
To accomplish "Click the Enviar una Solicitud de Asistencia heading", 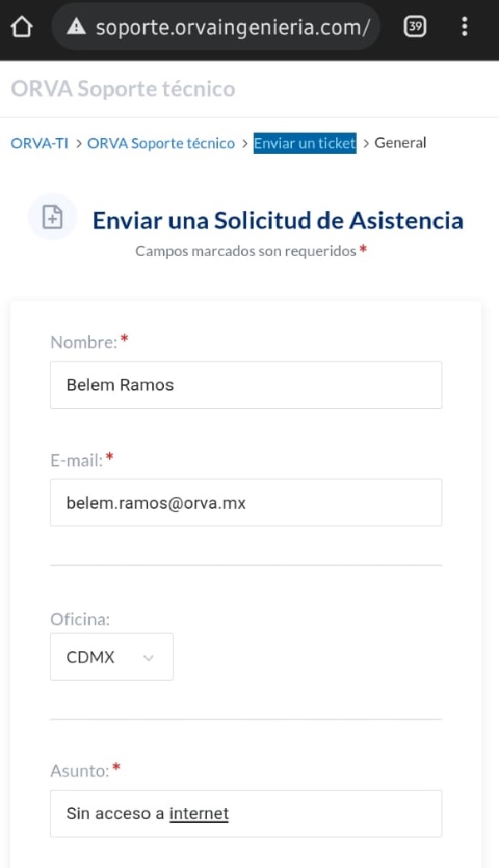I will (278, 220).
